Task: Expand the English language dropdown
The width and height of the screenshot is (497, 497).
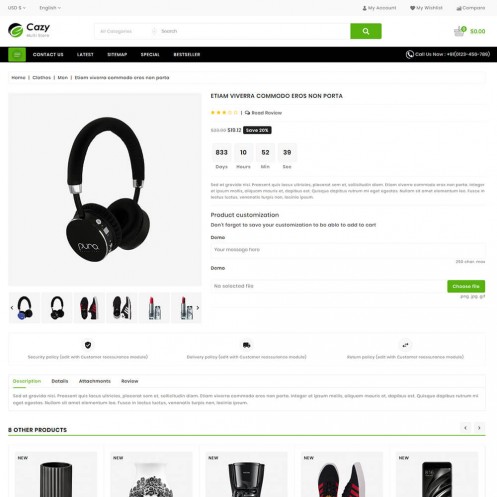Action: click(x=50, y=8)
